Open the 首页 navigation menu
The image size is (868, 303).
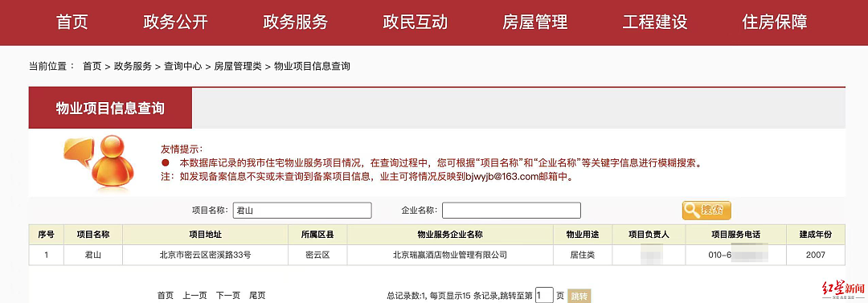coord(72,23)
